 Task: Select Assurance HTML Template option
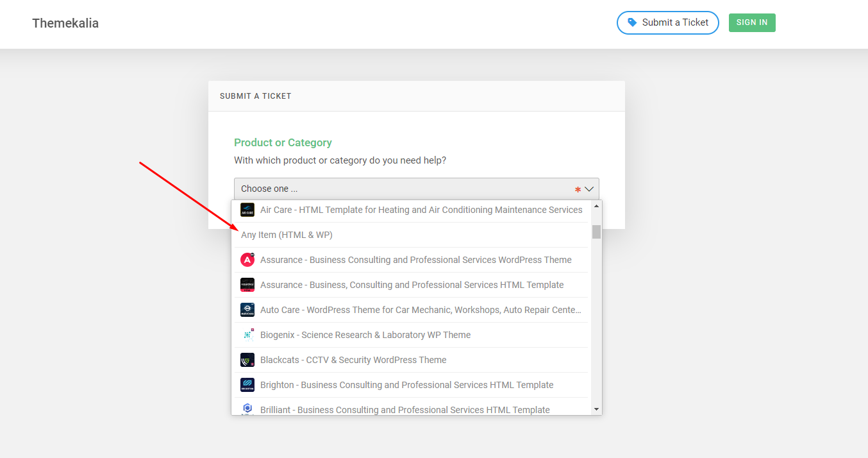point(411,285)
